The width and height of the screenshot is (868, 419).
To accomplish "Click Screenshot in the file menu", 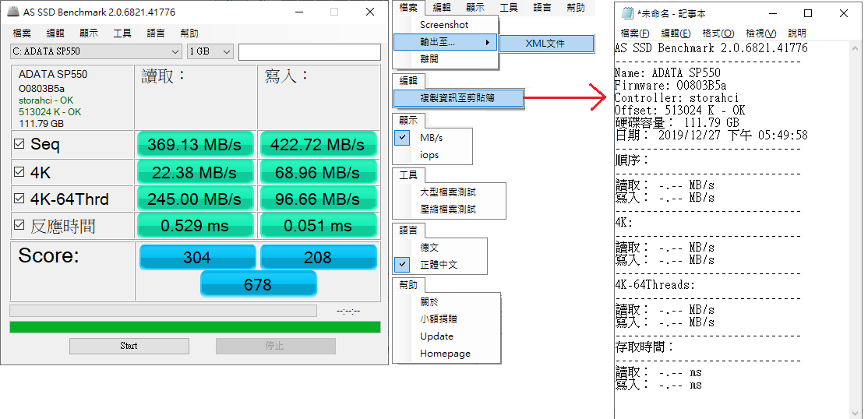I will (x=444, y=24).
